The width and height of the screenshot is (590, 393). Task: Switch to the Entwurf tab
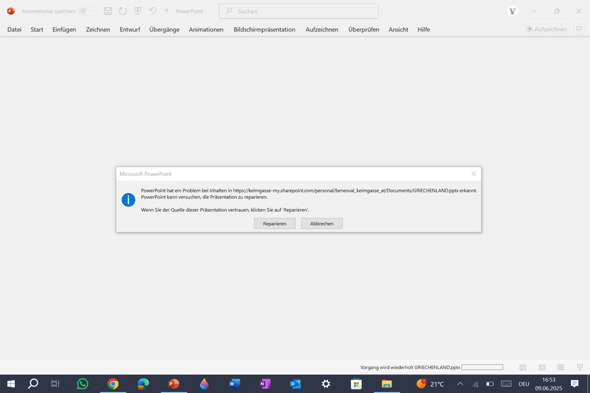130,29
